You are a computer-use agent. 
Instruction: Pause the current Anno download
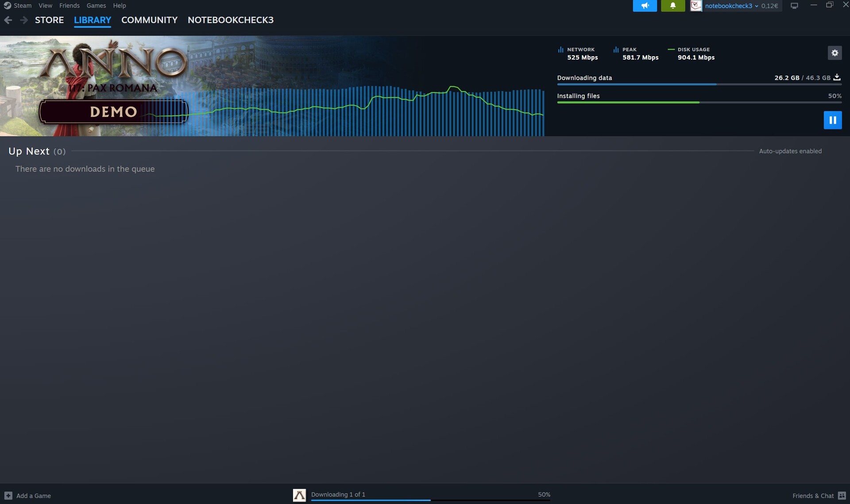coord(832,120)
